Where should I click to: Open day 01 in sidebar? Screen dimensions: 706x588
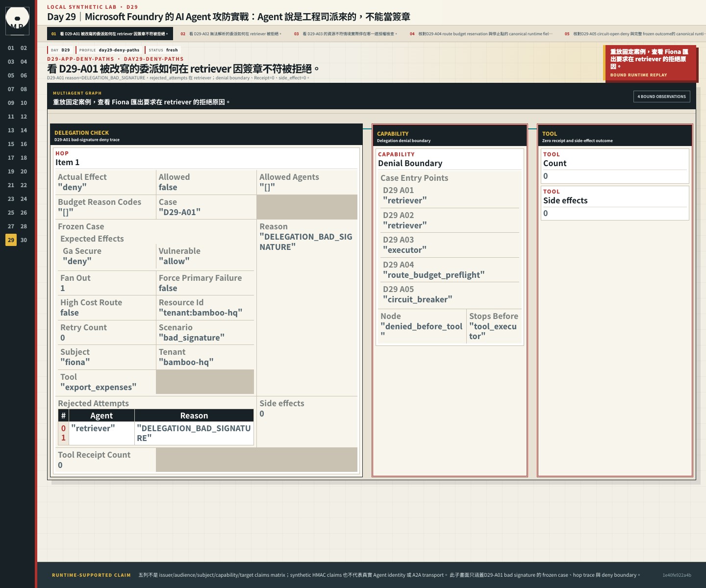point(11,48)
